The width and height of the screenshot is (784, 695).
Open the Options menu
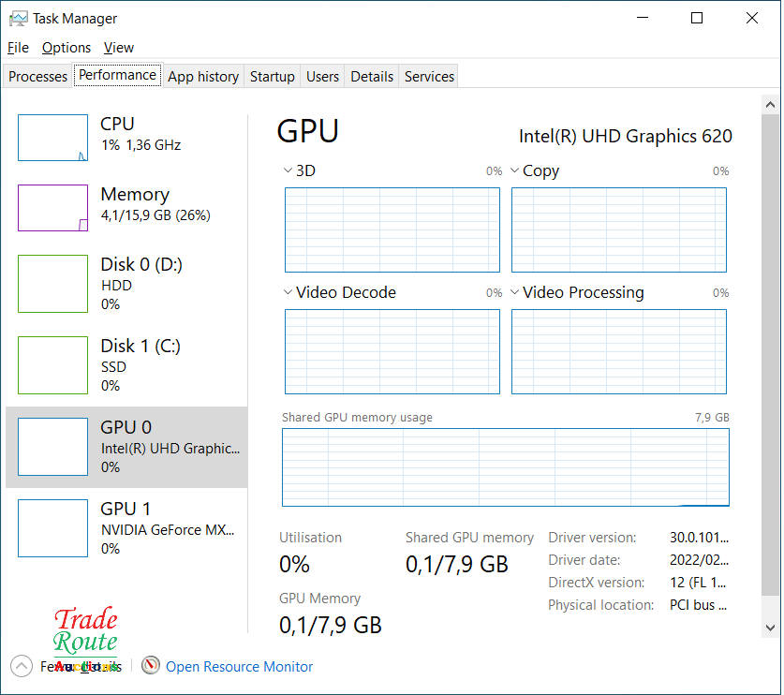(x=67, y=47)
